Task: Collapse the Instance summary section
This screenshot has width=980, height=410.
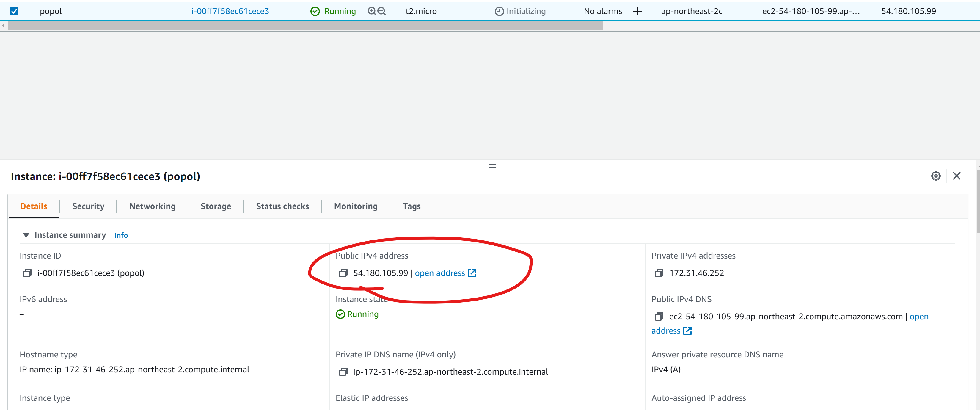Action: (26, 235)
